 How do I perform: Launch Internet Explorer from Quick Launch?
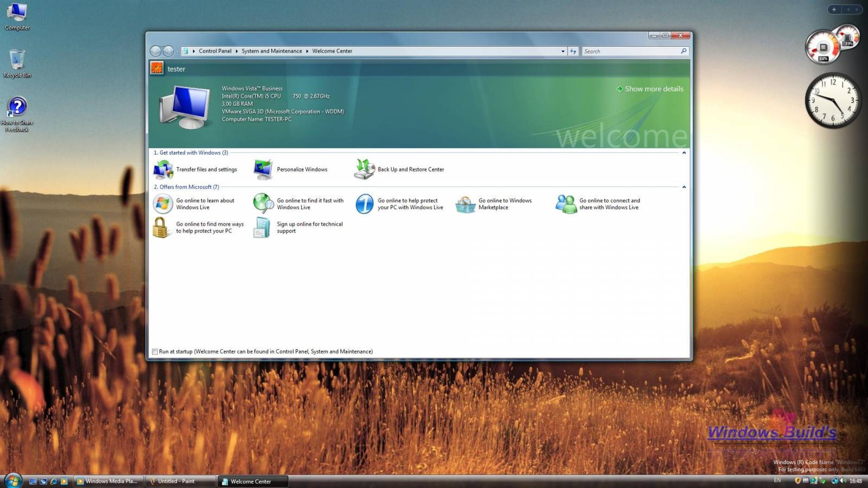tap(54, 481)
